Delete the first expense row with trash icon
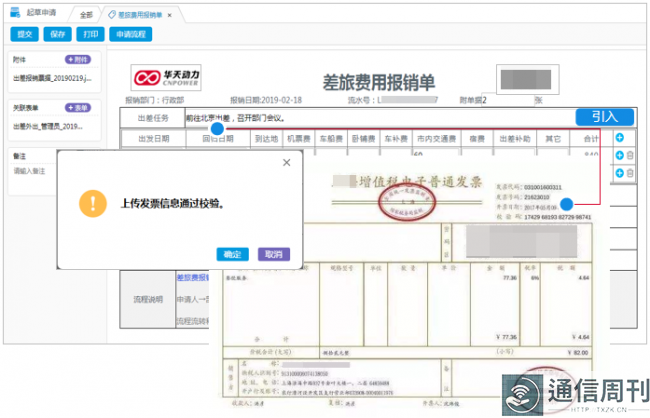Screen dimensions: 650x418 point(630,155)
